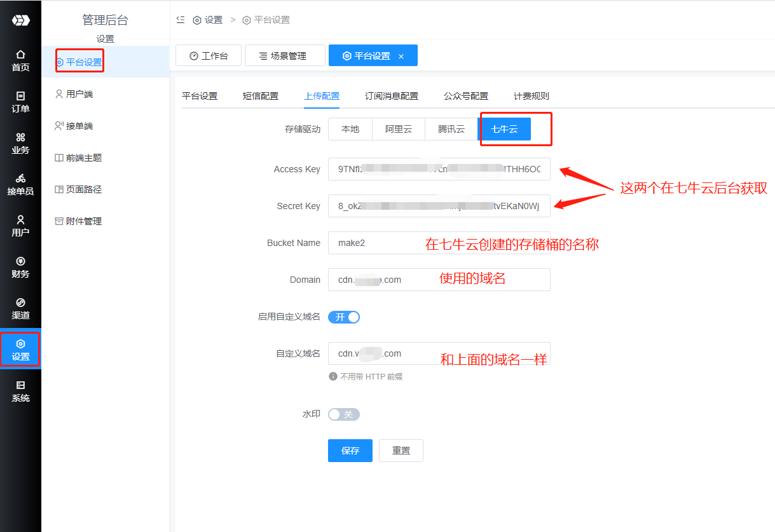Image resolution: width=775 pixels, height=532 pixels.
Task: Enable the 水印 watermark switch
Action: pyautogui.click(x=344, y=414)
